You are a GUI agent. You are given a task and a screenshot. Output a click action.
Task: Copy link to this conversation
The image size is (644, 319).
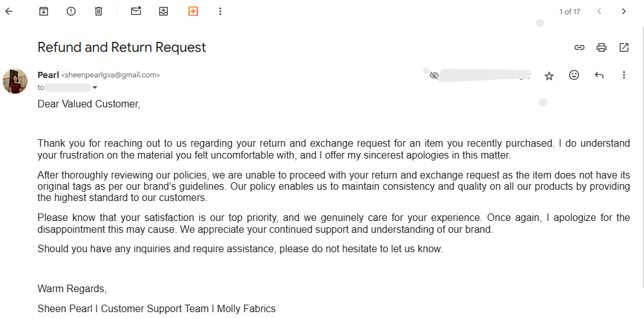[x=579, y=47]
